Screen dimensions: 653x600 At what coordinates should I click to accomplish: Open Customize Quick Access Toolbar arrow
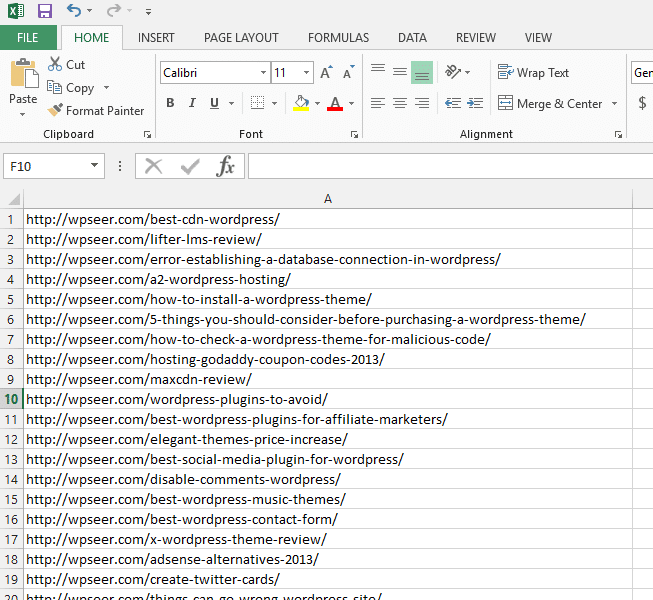point(148,12)
